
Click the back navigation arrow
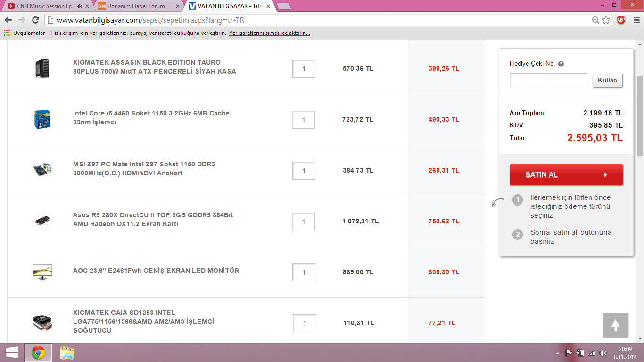[x=8, y=20]
